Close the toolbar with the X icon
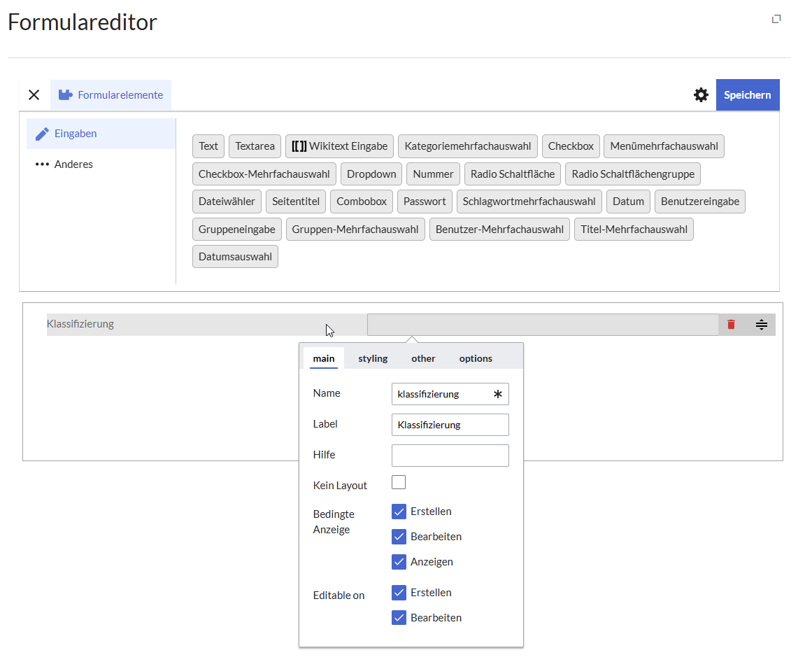The image size is (812, 662). click(34, 95)
